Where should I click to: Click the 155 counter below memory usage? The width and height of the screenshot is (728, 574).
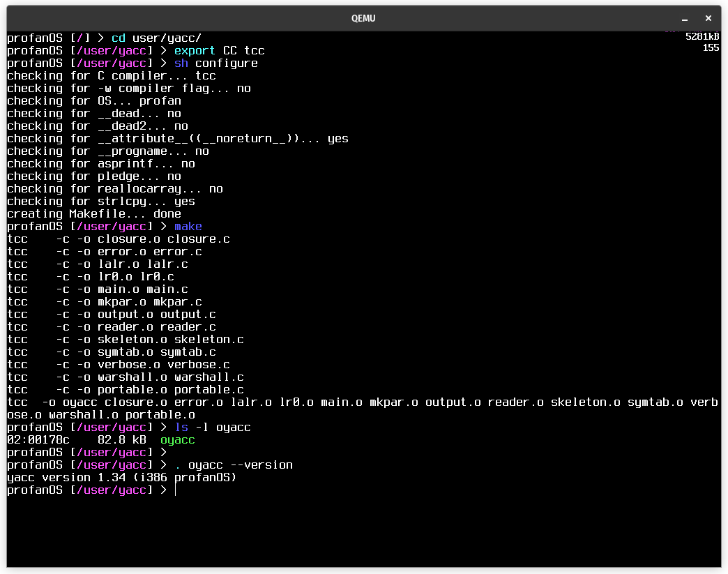pos(711,48)
